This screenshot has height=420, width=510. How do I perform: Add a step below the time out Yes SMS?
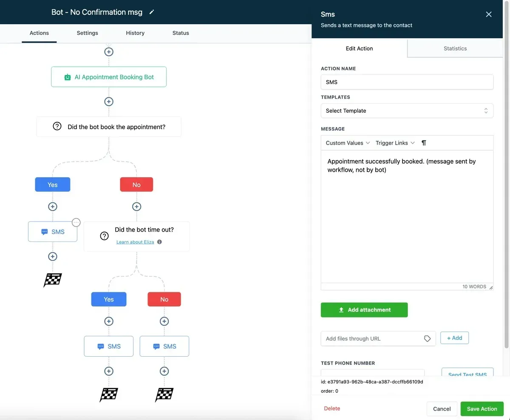[x=109, y=371]
